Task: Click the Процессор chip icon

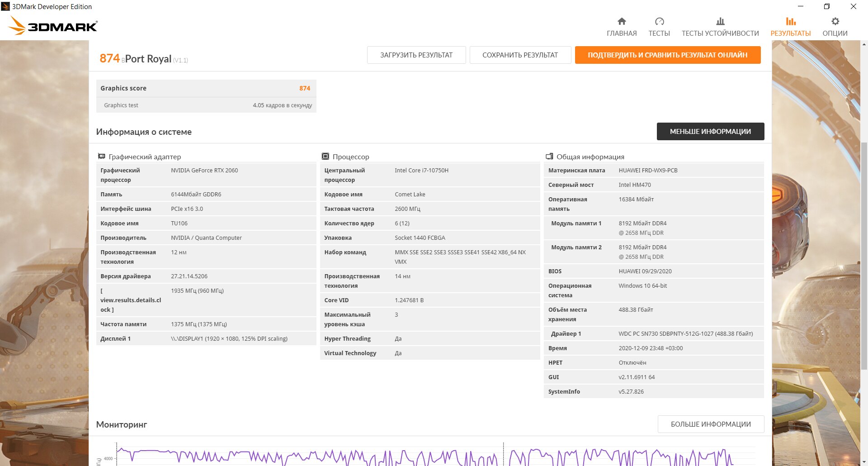Action: pyautogui.click(x=325, y=157)
